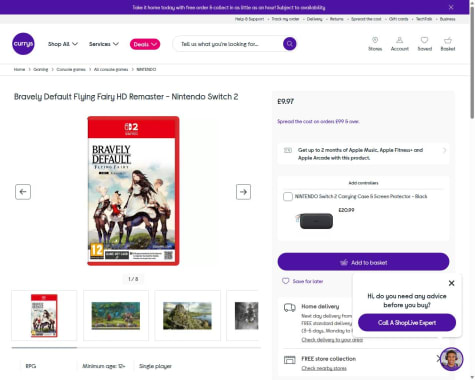The height and width of the screenshot is (380, 475).
Task: Open the Saved heart icon in header
Action: [x=424, y=44]
